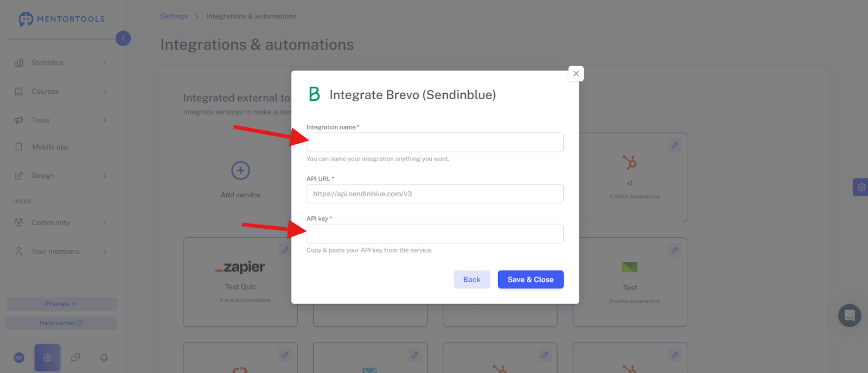The height and width of the screenshot is (373, 868).
Task: Click the Zapier logo
Action: pyautogui.click(x=240, y=267)
